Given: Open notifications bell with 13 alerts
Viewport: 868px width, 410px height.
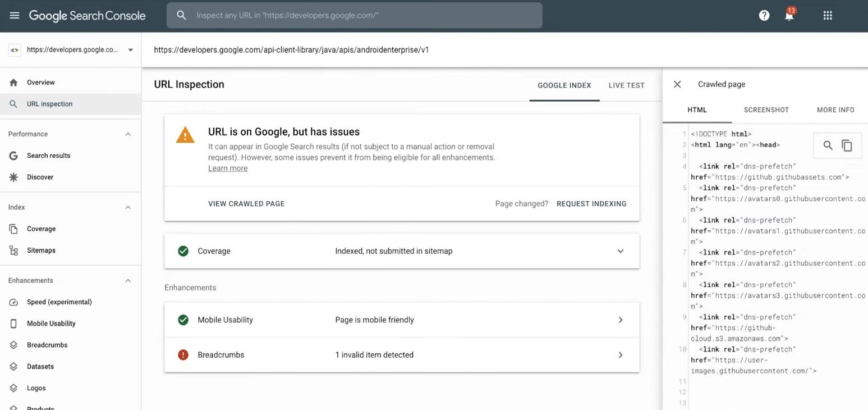Looking at the screenshot, I should [x=789, y=16].
